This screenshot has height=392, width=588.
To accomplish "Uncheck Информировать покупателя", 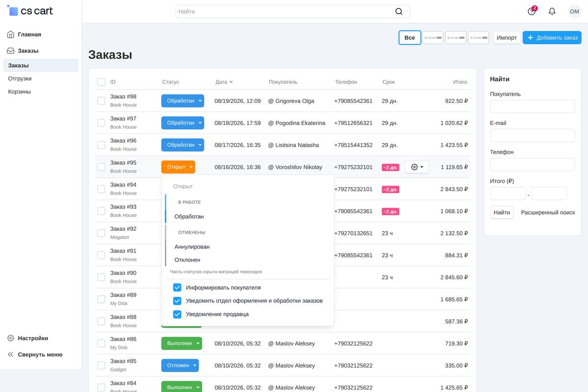I will click(177, 288).
